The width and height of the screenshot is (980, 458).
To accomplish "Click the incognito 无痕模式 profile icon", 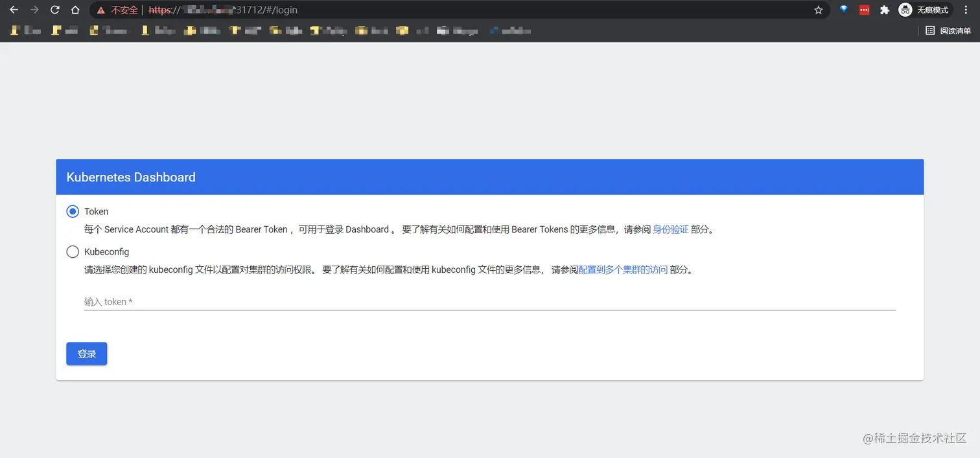I will pyautogui.click(x=905, y=10).
